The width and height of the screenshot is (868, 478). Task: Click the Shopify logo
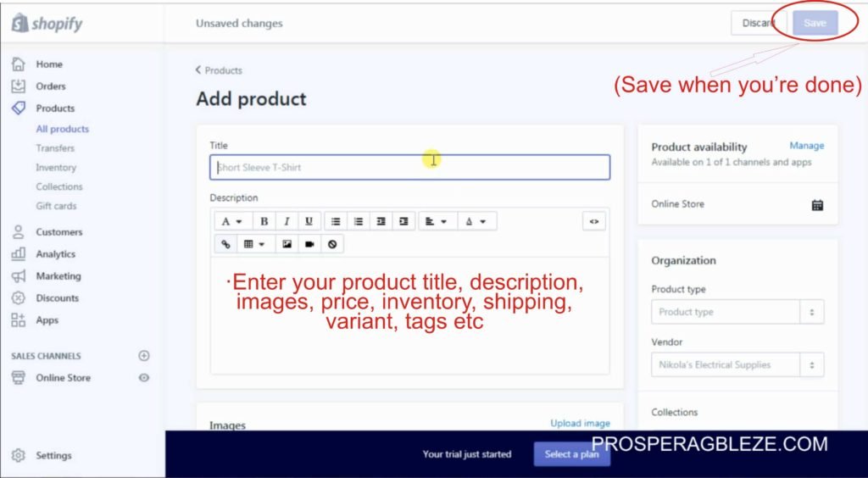(47, 23)
